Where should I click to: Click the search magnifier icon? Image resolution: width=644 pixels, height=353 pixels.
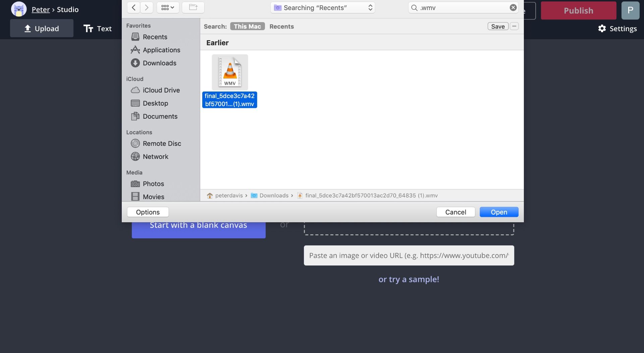pos(415,8)
